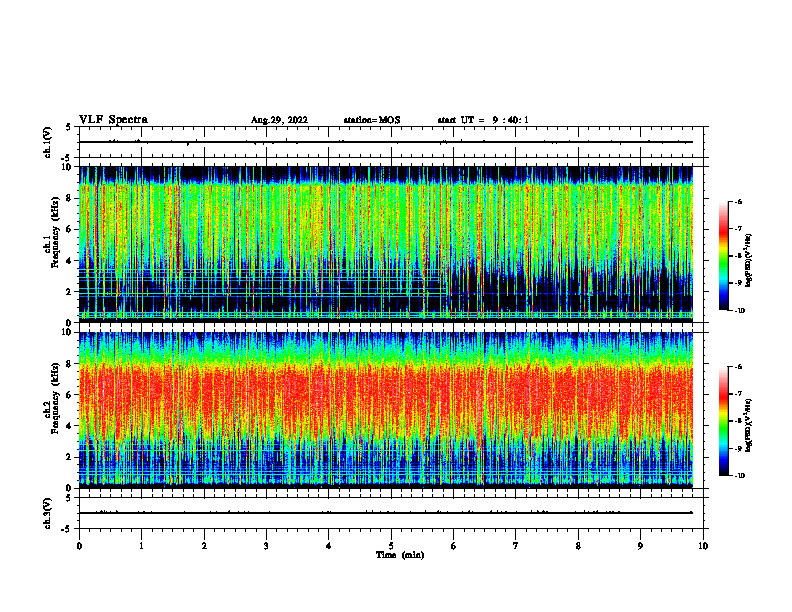Image resolution: width=792 pixels, height=612 pixels.
Task: Click the "start UT = 9 : 40: 1" text
Action: (x=483, y=120)
